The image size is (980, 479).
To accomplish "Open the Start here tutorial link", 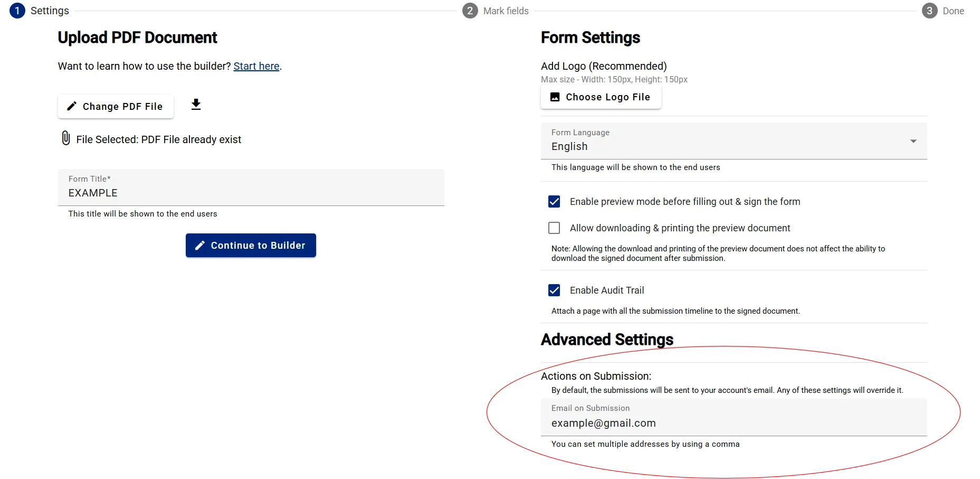I will [x=256, y=66].
